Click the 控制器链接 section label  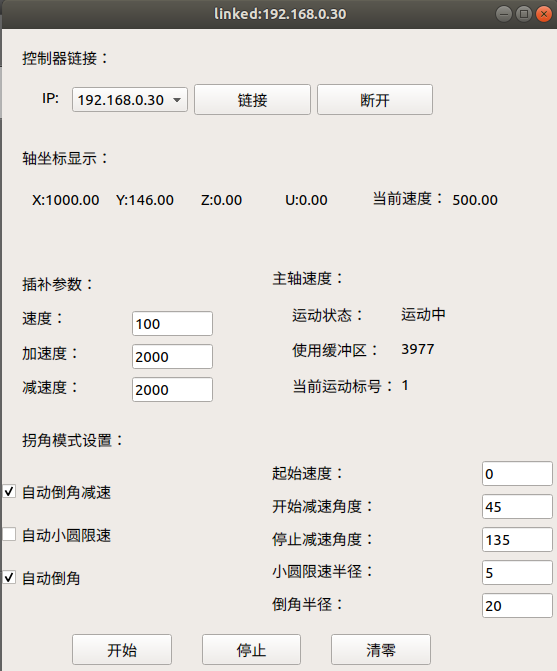click(x=65, y=58)
